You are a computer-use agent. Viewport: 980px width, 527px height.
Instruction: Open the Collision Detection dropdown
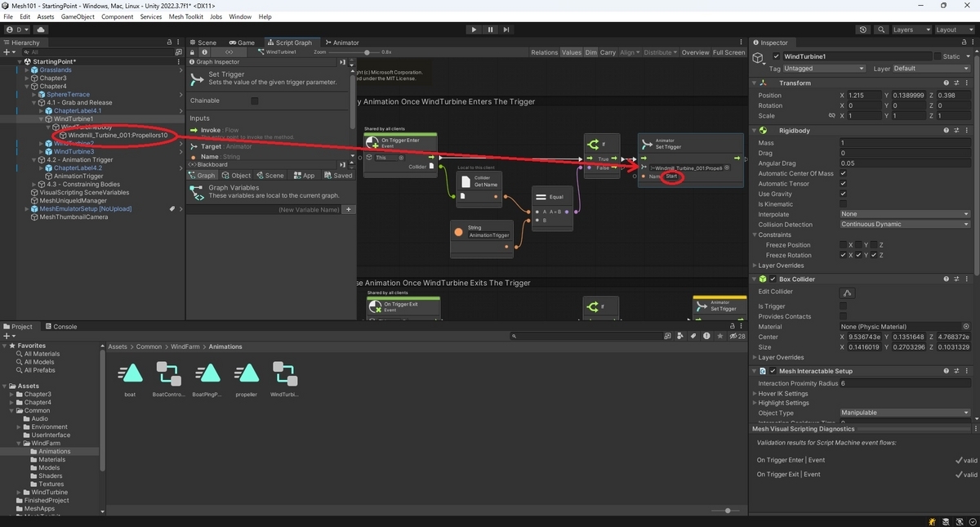905,225
